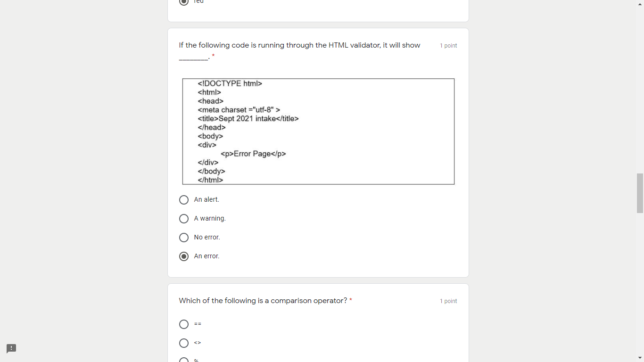This screenshot has height=362, width=644.
Task: Click the comparison operator question text
Action: point(263,301)
